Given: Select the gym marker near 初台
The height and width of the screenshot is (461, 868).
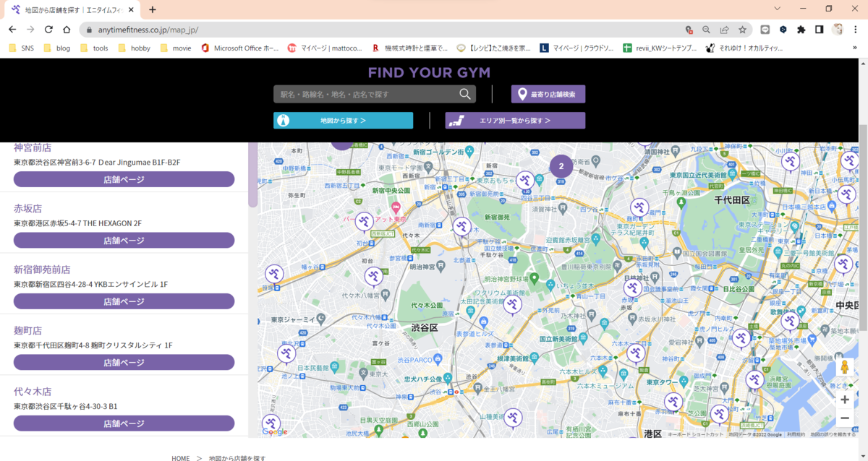Looking at the screenshot, I should [x=365, y=223].
